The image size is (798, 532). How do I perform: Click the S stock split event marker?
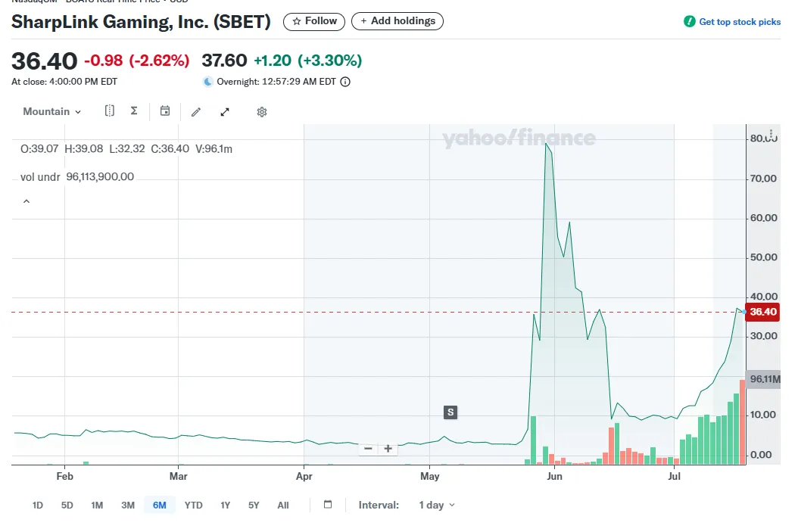[450, 412]
